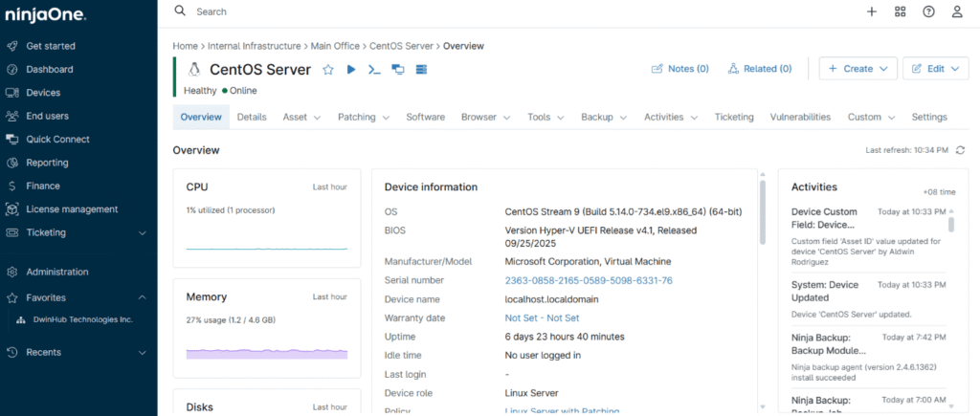Expand the Recents sidebar section

pyautogui.click(x=142, y=353)
